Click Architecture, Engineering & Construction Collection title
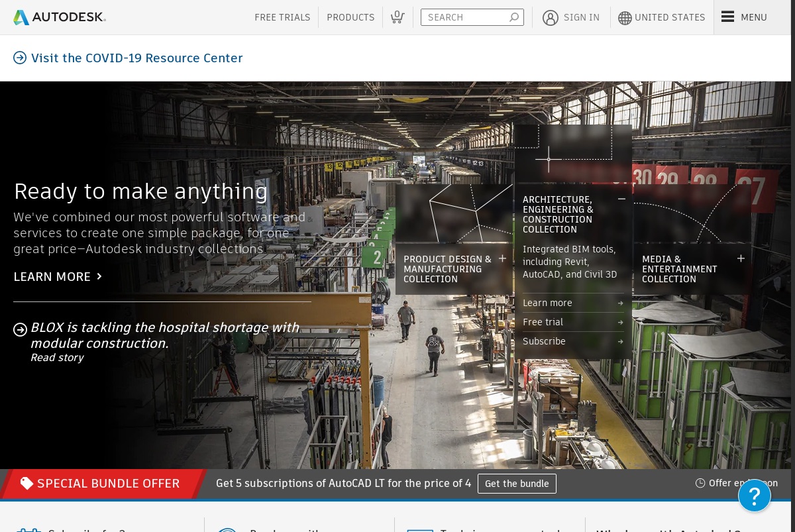 click(558, 214)
